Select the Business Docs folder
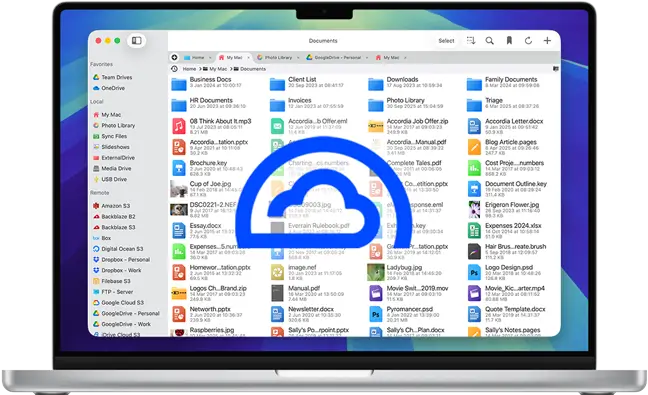648x395 pixels. point(207,83)
